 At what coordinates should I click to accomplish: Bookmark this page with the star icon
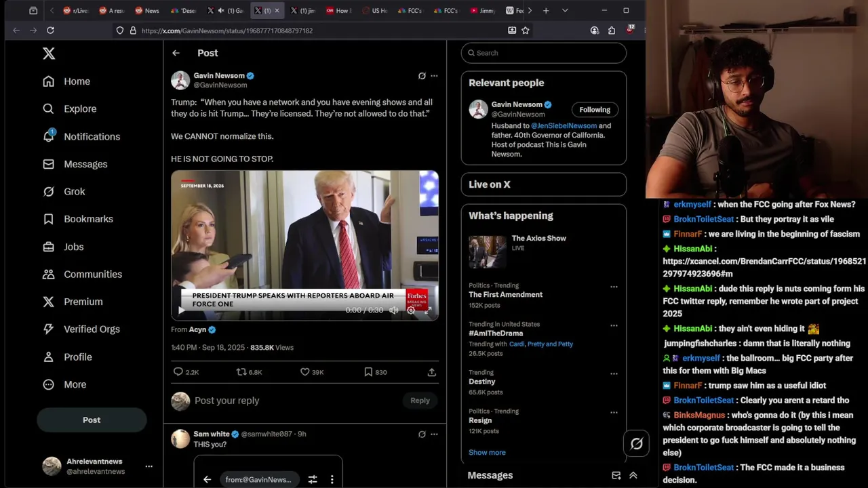point(526,30)
